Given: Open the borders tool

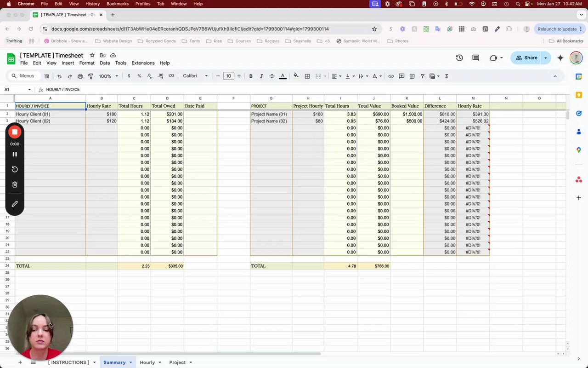Looking at the screenshot, I should point(307,76).
